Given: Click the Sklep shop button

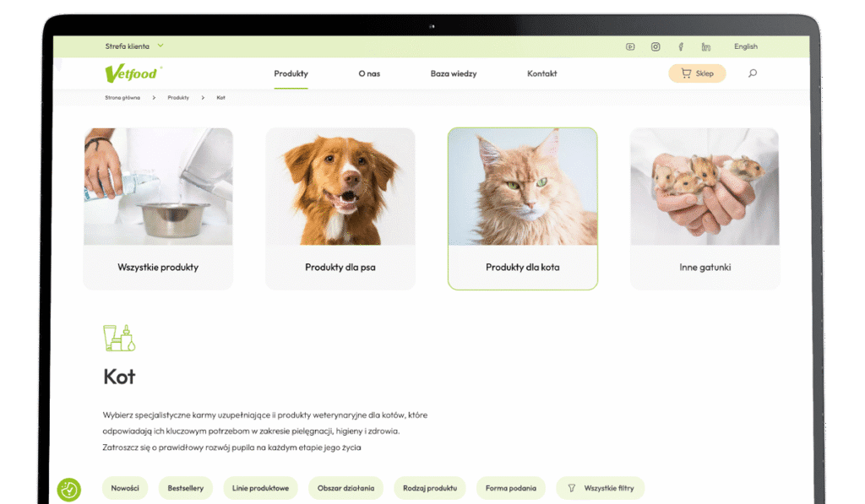Looking at the screenshot, I should [x=697, y=73].
